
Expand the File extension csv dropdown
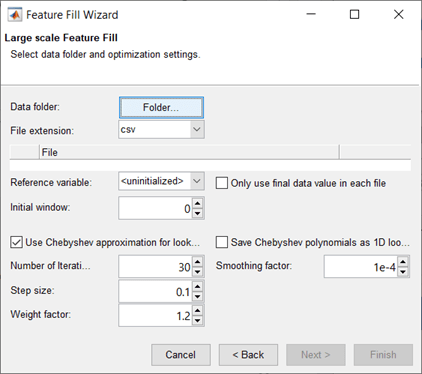(x=197, y=129)
